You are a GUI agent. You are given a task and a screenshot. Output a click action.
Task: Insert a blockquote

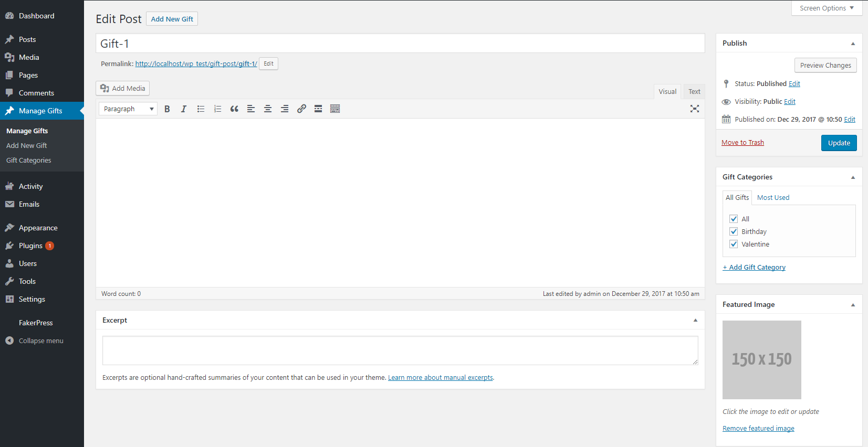(234, 109)
